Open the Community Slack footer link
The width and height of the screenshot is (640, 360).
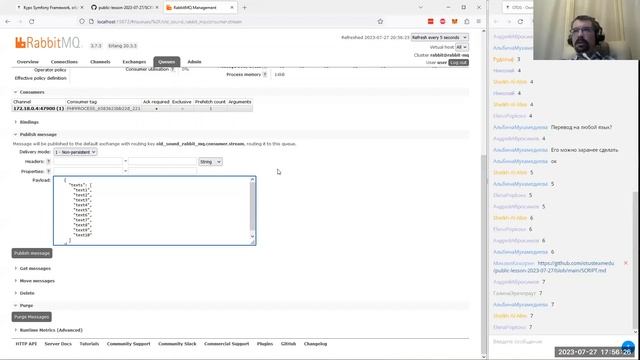tap(177, 344)
